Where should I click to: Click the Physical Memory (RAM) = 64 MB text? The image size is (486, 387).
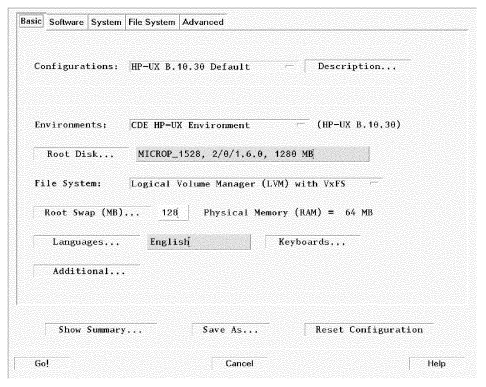pos(288,213)
